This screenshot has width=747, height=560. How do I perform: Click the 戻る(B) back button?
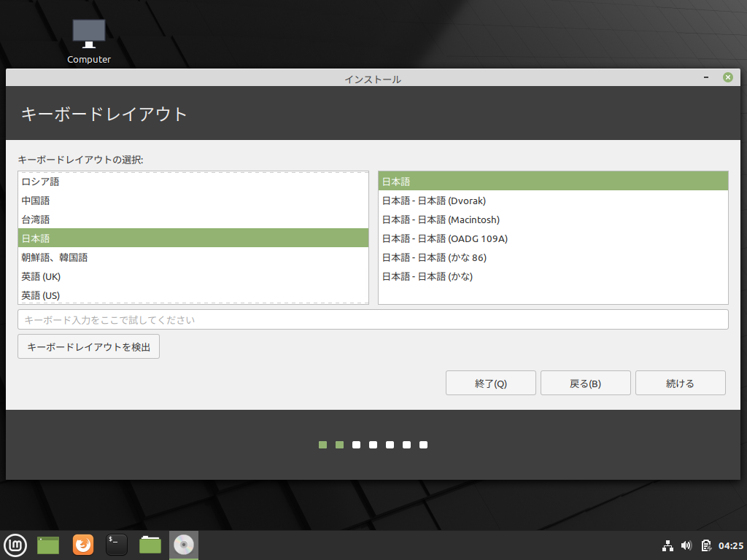click(x=586, y=384)
